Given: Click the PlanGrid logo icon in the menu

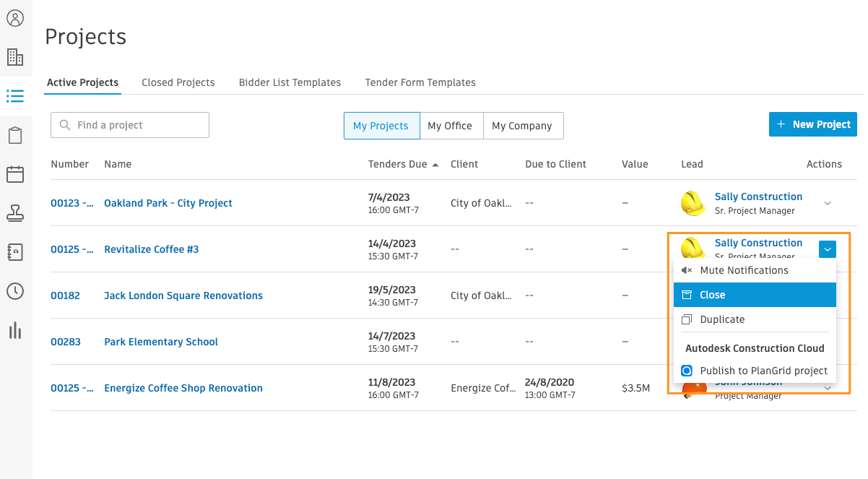Looking at the screenshot, I should [687, 371].
